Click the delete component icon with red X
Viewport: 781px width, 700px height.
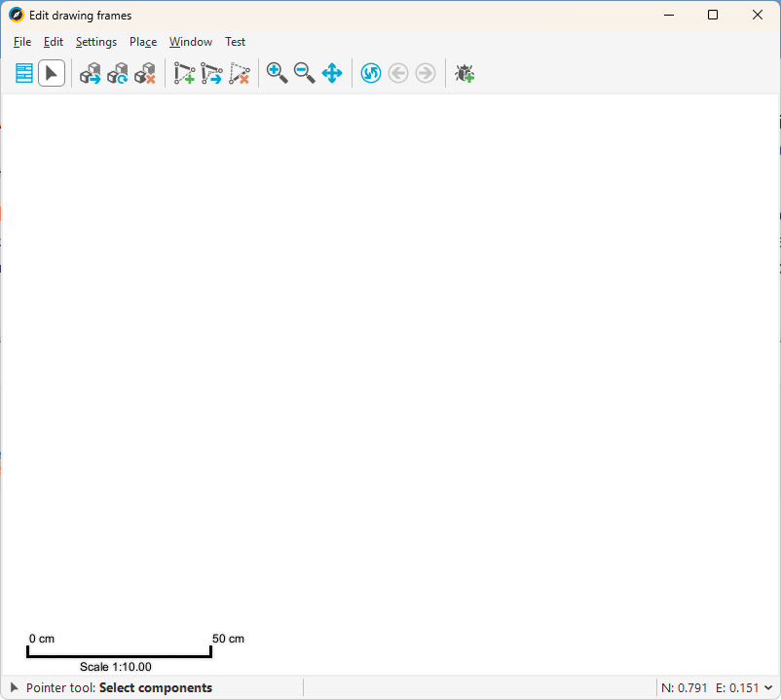(x=145, y=73)
